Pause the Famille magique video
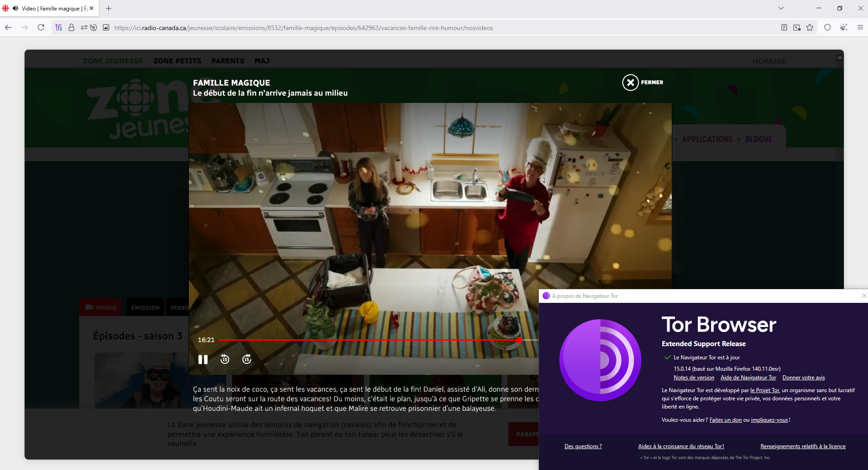Viewport: 868px width, 470px height. pyautogui.click(x=203, y=359)
